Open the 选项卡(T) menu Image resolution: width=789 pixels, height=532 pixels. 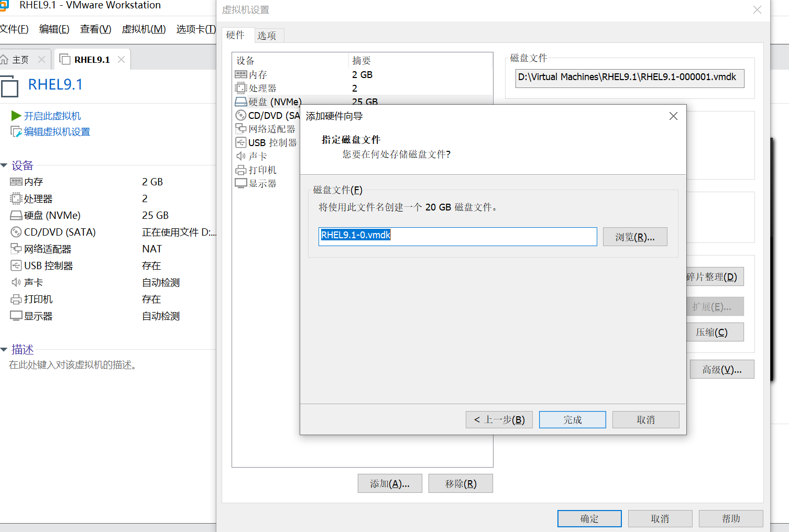point(196,29)
